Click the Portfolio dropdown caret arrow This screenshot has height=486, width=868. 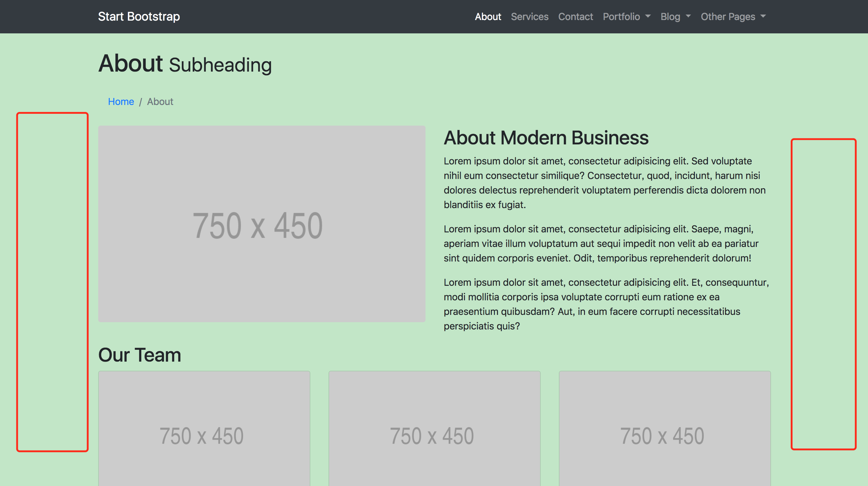click(648, 16)
